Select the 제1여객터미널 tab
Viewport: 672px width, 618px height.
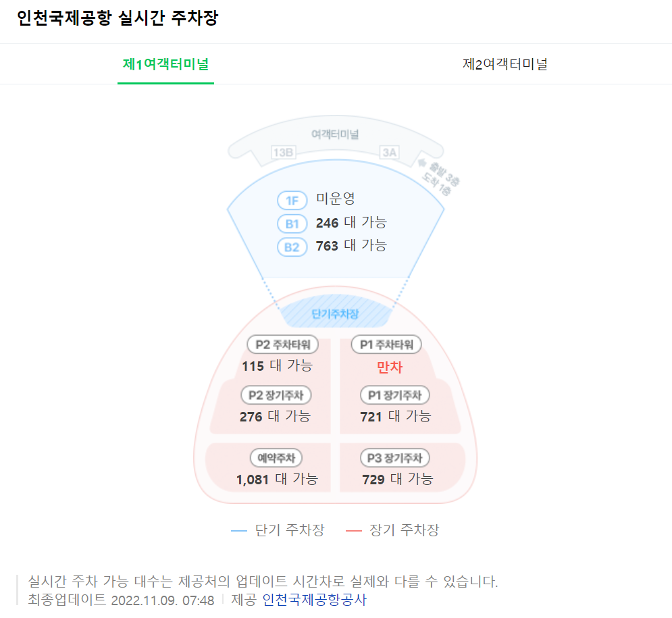165,64
